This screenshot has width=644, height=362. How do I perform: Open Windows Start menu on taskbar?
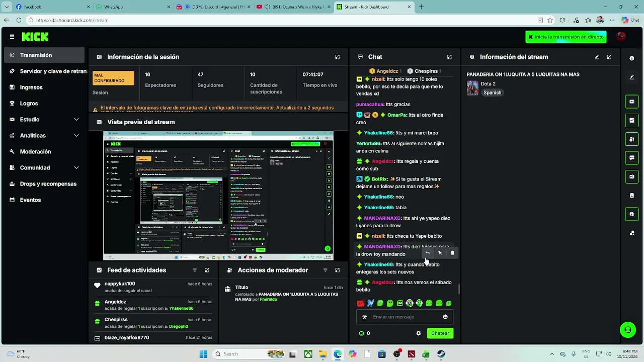tap(203, 354)
